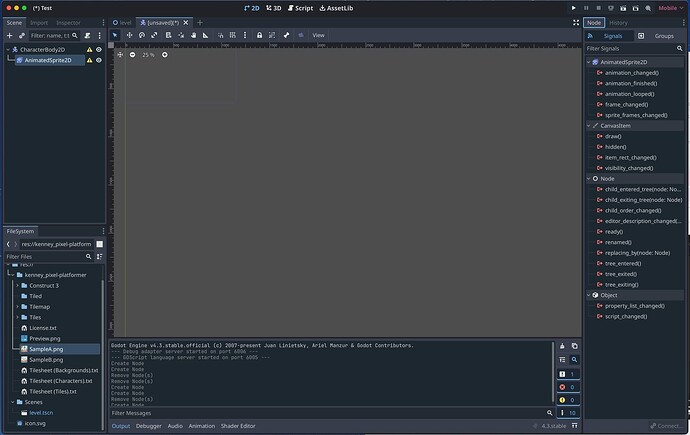
Task: Add a new child node with plus icon
Action: tap(9, 36)
